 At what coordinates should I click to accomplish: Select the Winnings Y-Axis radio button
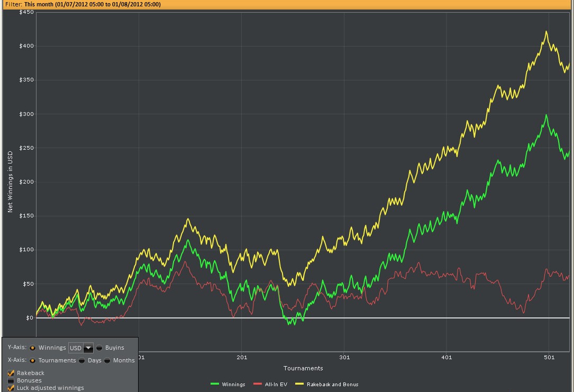pos(32,348)
